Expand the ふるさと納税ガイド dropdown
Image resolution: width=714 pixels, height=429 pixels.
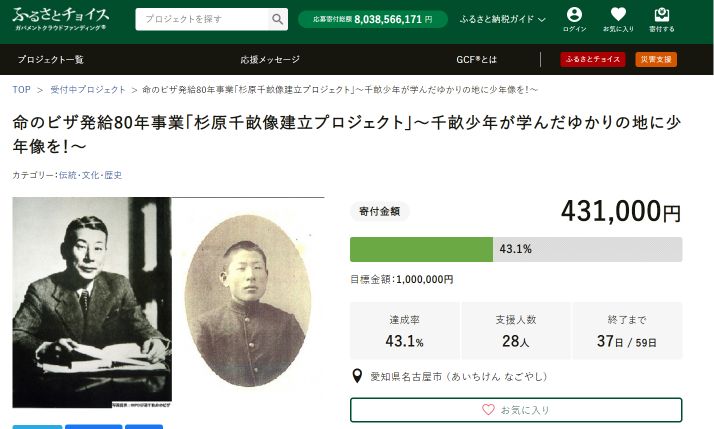(x=502, y=19)
